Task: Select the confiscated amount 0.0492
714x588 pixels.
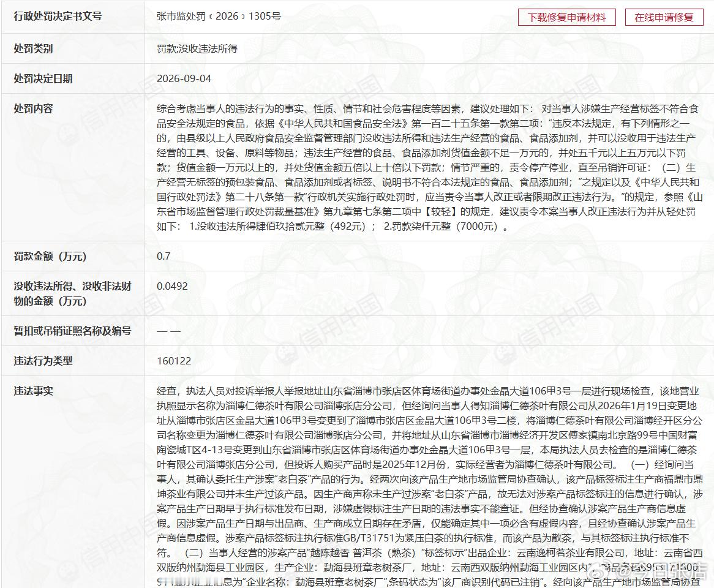Action: [172, 286]
